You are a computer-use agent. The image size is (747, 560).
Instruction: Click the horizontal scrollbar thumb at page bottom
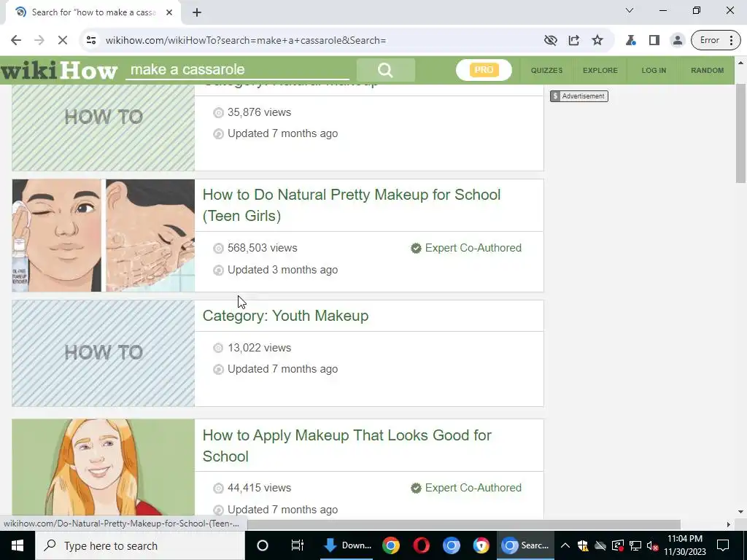tap(465, 524)
